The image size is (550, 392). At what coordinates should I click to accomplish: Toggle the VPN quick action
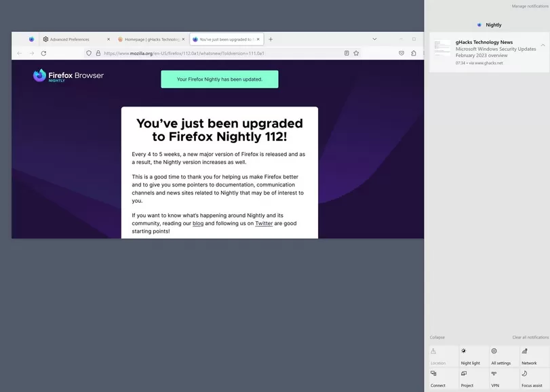click(x=504, y=378)
